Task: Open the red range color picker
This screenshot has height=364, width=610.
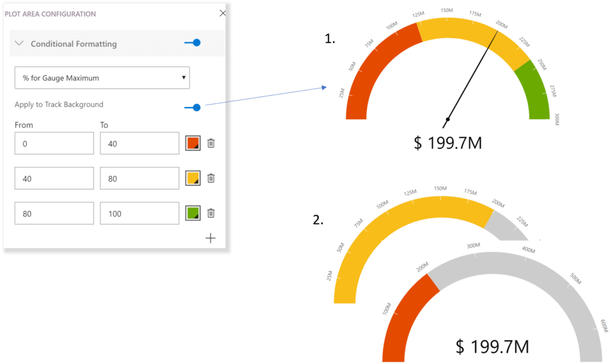Action: tap(193, 143)
